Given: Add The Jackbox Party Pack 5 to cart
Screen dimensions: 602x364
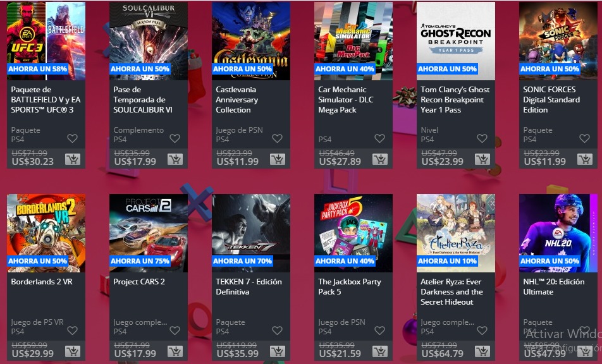Looking at the screenshot, I should click(380, 351).
